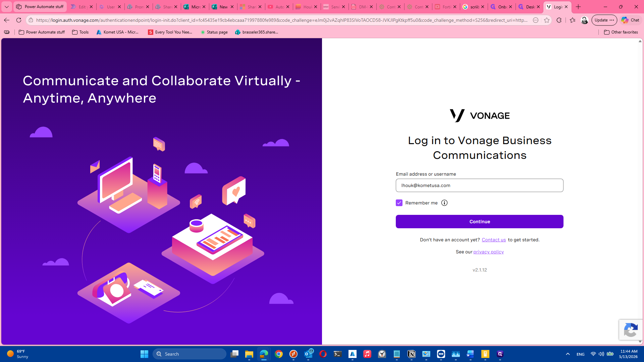
Task: Close the Login tab
Action: (566, 7)
